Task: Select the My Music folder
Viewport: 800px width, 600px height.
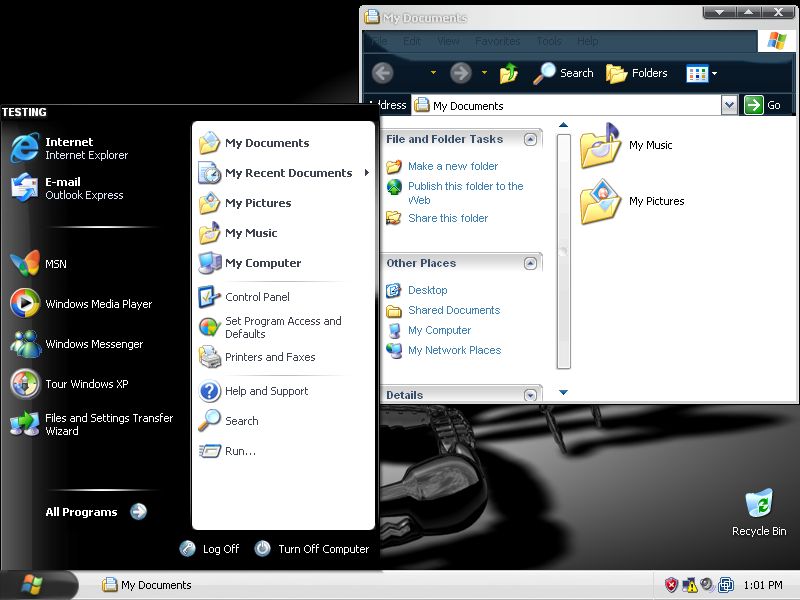Action: 627,145
